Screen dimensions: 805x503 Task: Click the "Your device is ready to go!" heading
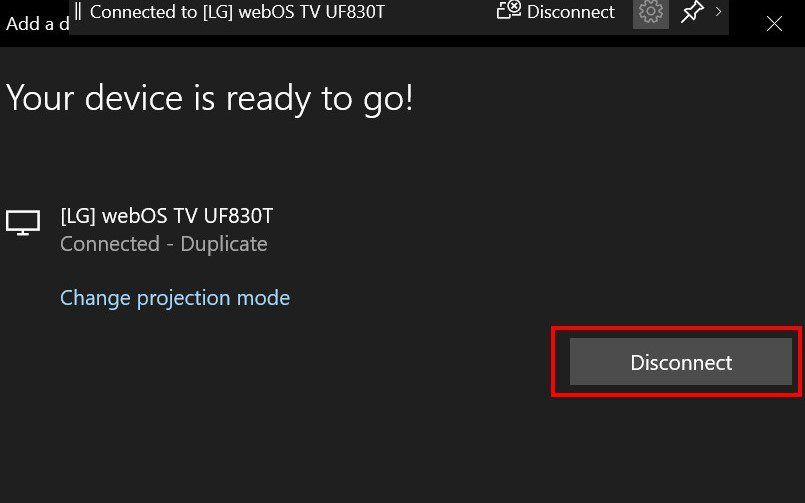point(210,98)
